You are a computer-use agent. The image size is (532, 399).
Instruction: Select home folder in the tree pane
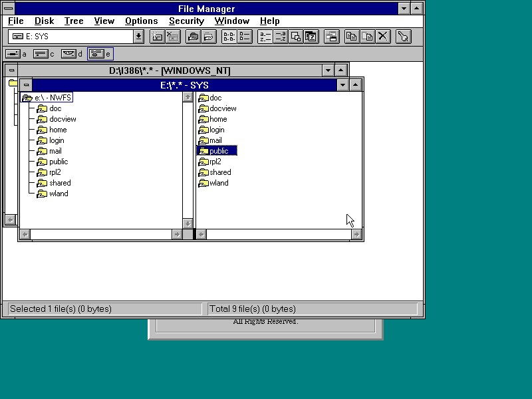pyautogui.click(x=52, y=130)
